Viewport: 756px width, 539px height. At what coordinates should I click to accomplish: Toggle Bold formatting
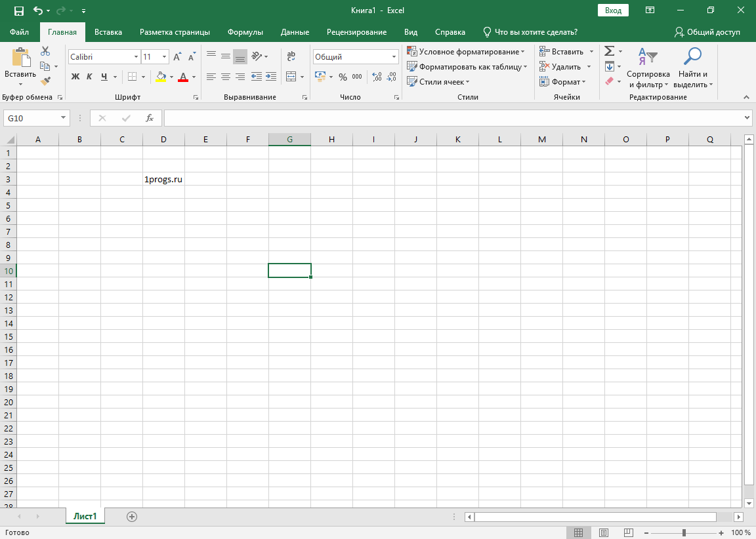(x=75, y=77)
